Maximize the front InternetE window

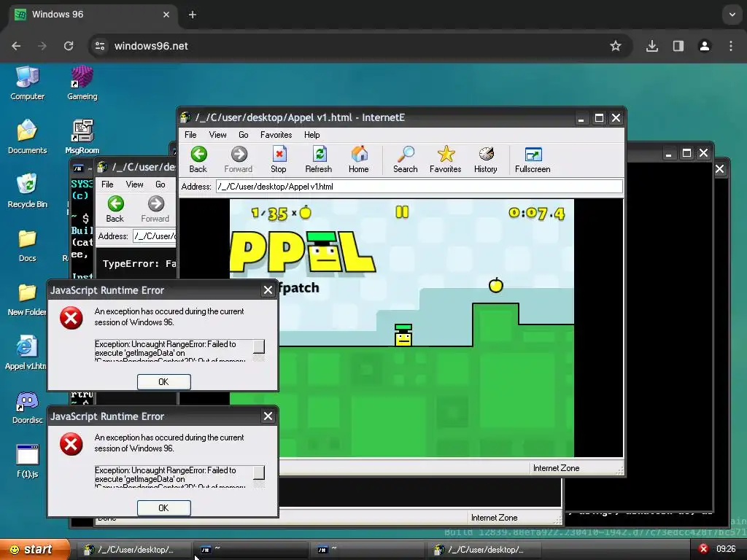click(599, 118)
